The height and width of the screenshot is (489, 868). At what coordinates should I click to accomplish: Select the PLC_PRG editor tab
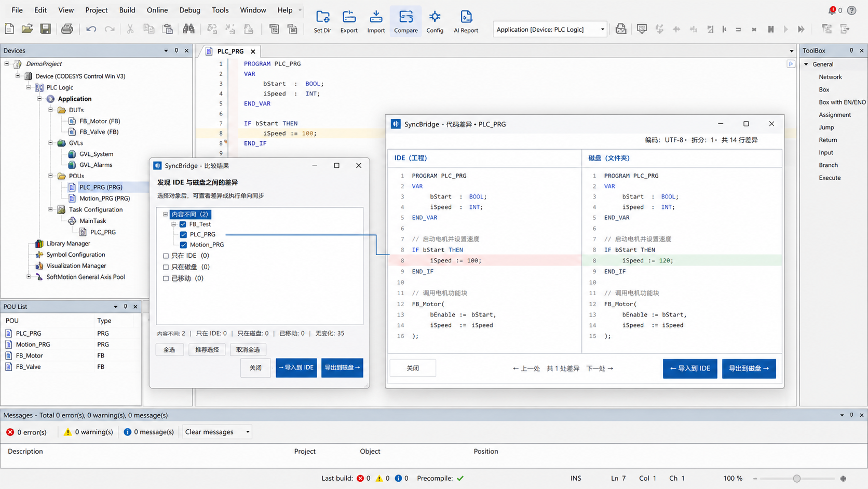tap(230, 51)
